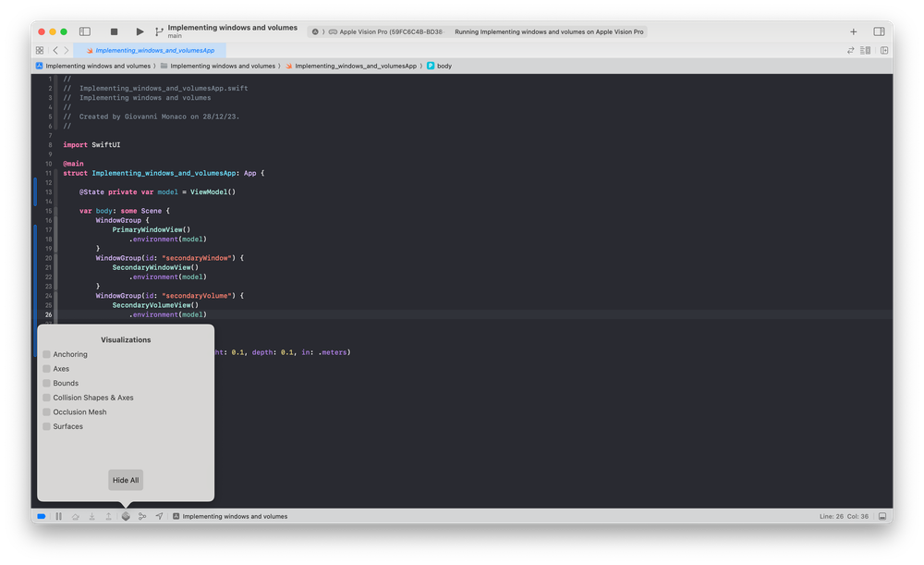
Task: Click the step over icon
Action: [x=75, y=516]
